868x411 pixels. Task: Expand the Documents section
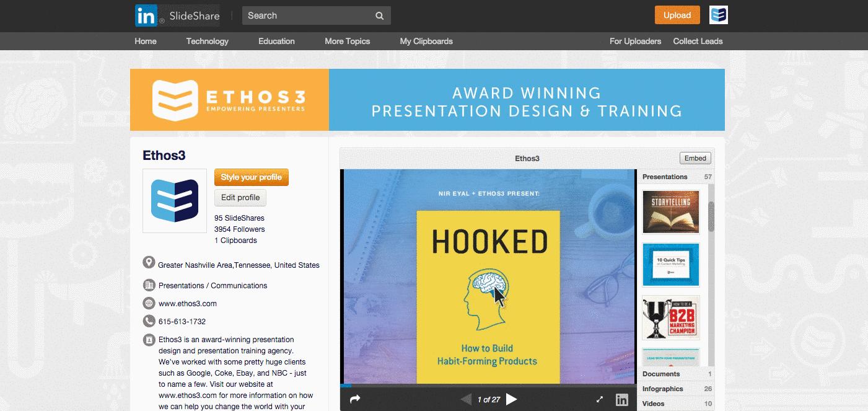coord(676,374)
